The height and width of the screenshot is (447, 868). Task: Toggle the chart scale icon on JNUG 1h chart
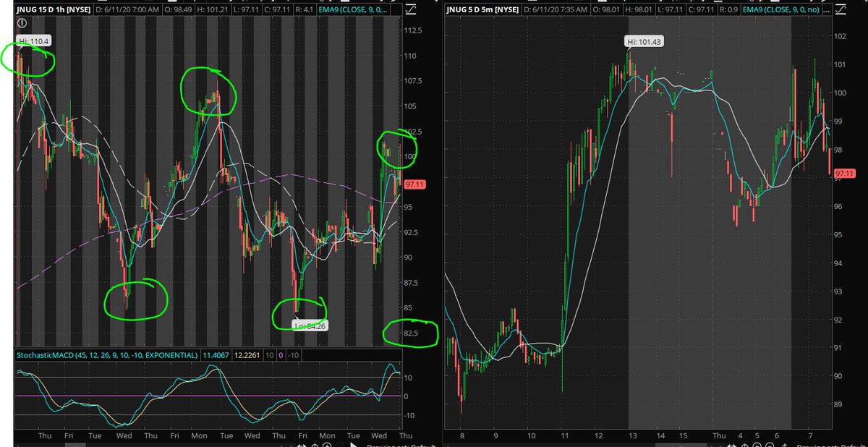(411, 9)
